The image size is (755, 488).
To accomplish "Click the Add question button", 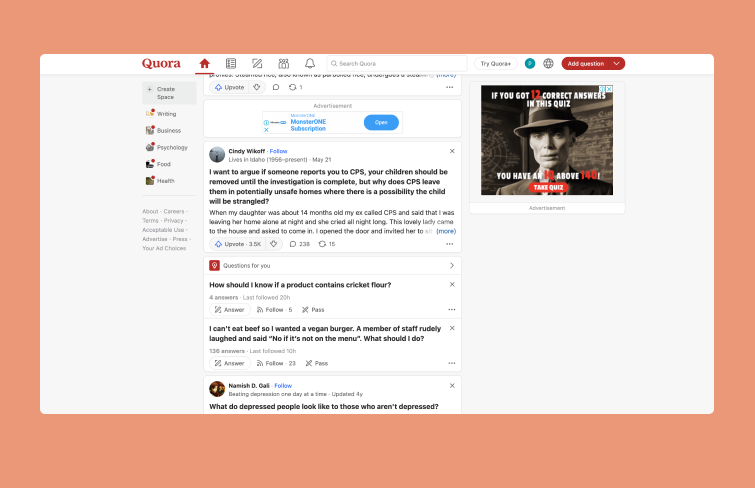I will tap(586, 64).
